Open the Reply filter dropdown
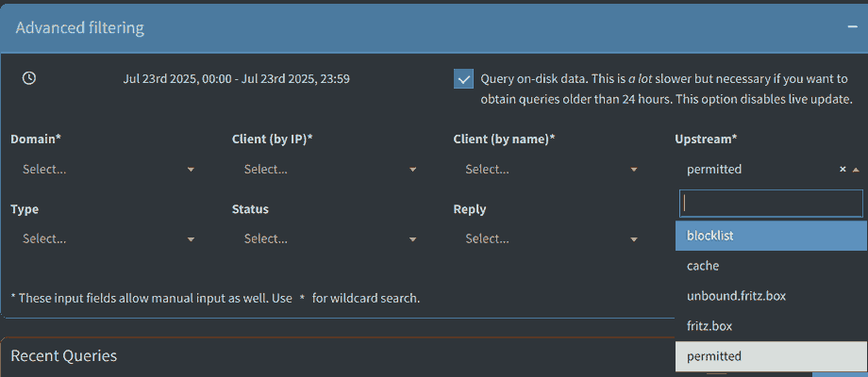Viewport: 868px width, 377px height. (545, 239)
